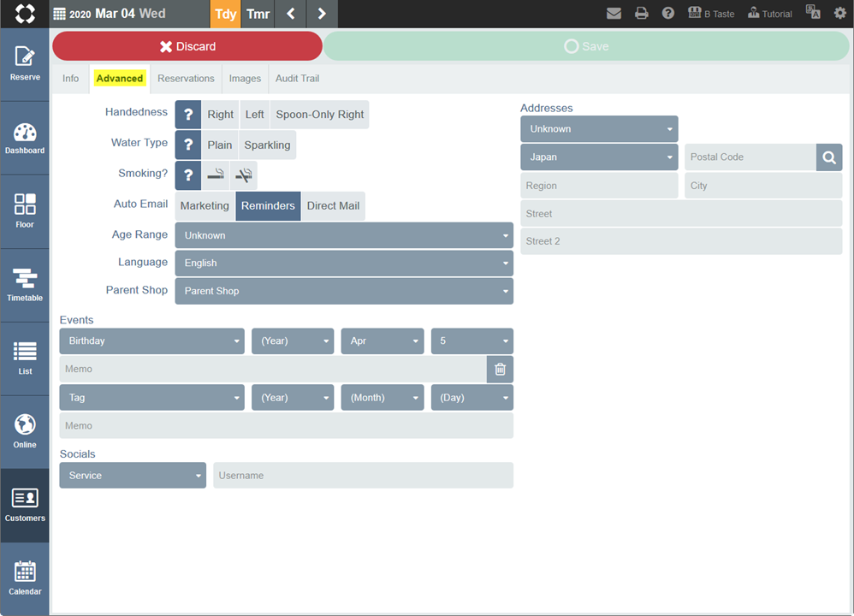Image resolution: width=854 pixels, height=616 pixels.
Task: Open the B Taste shop selector
Action: 711,14
